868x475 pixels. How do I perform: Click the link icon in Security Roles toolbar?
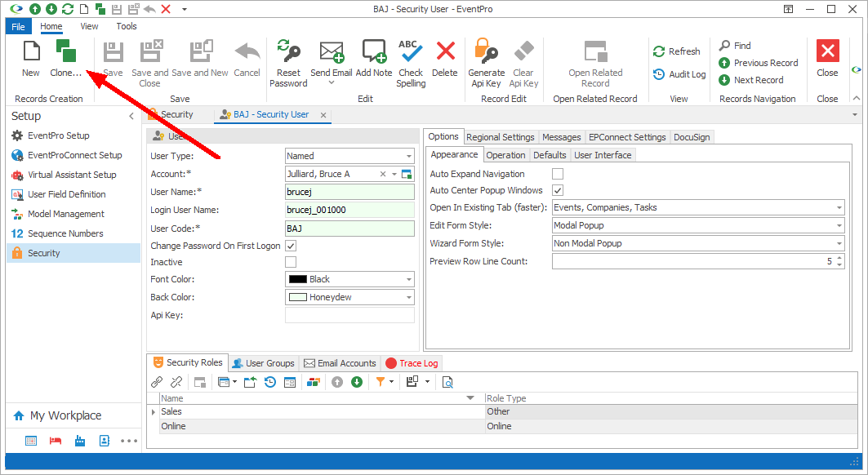pos(157,382)
